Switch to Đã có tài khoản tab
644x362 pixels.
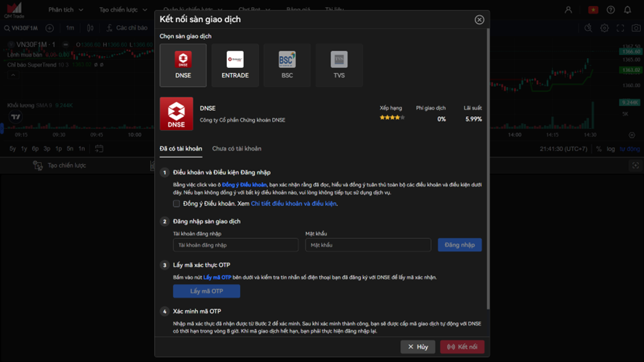(181, 149)
